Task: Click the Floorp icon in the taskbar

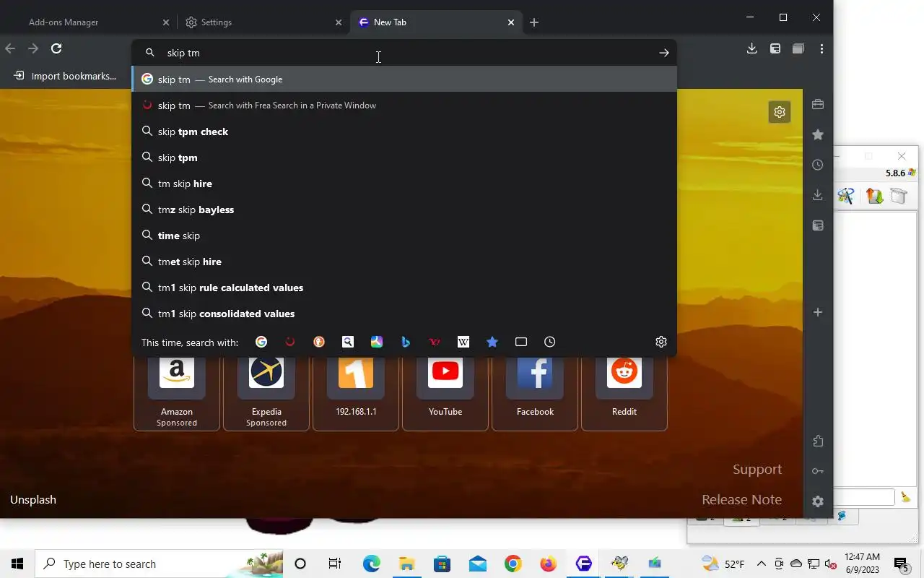Action: click(x=584, y=564)
